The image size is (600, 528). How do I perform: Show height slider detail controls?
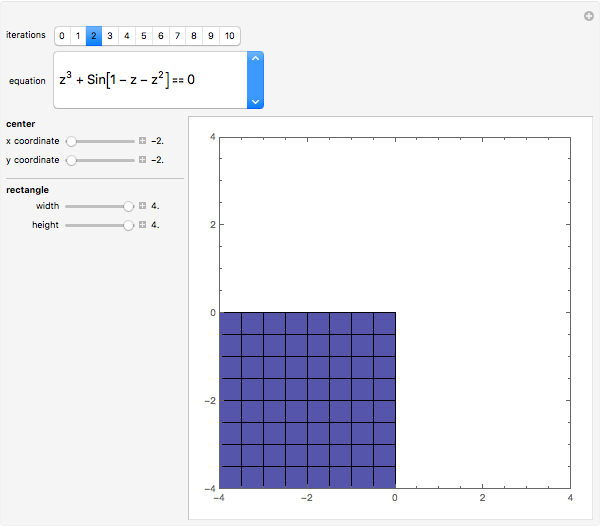point(143,225)
